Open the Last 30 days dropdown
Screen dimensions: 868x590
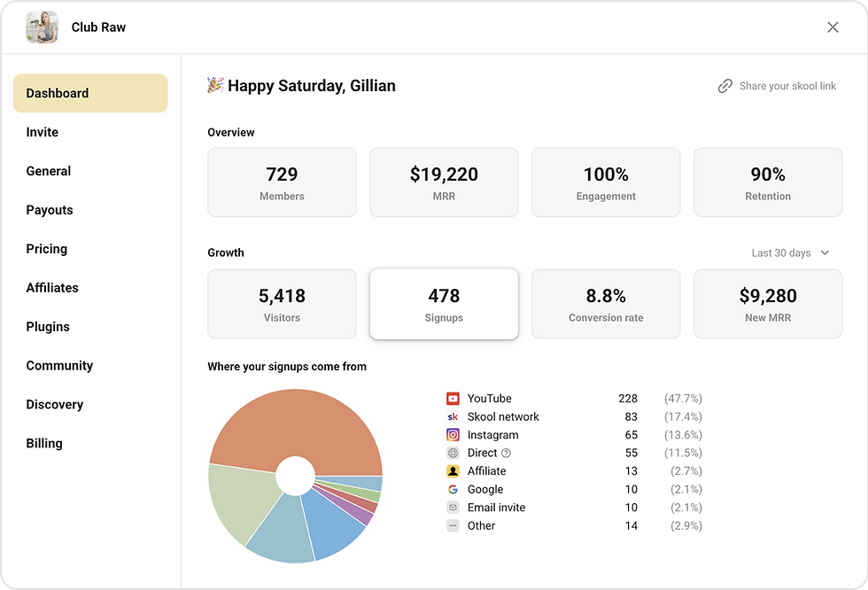click(790, 253)
